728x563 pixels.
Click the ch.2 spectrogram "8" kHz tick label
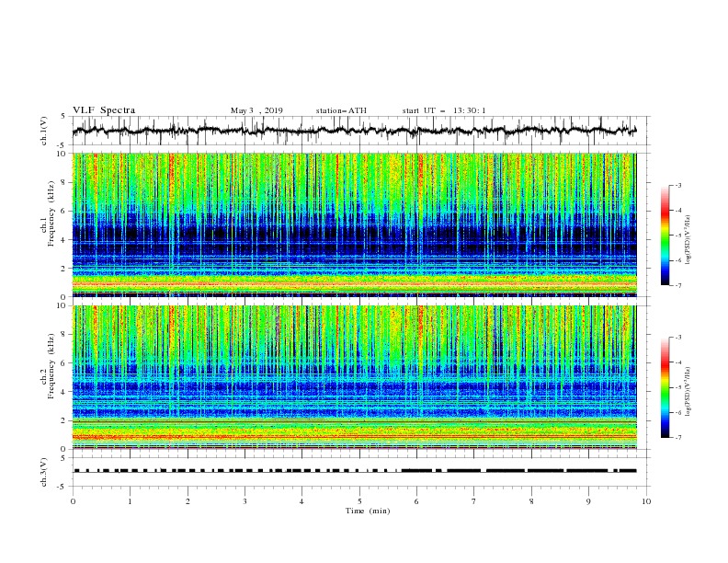pos(64,335)
